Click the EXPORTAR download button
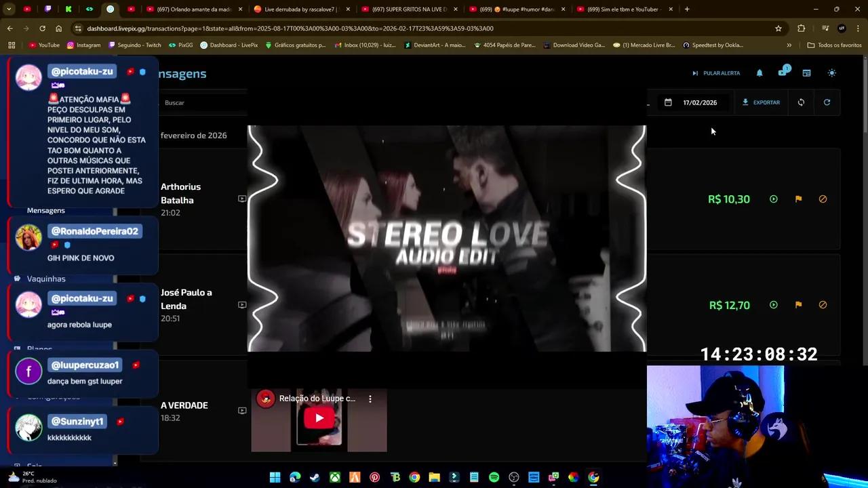 coord(761,102)
